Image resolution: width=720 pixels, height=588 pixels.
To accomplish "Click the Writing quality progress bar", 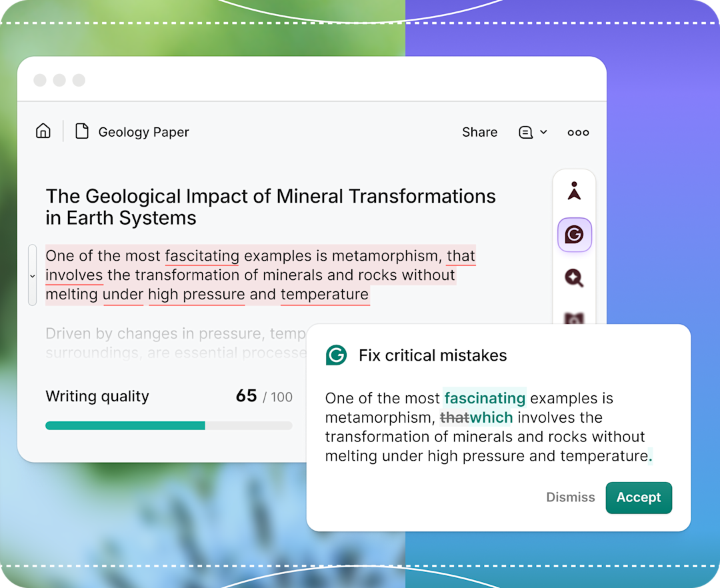I will (169, 425).
